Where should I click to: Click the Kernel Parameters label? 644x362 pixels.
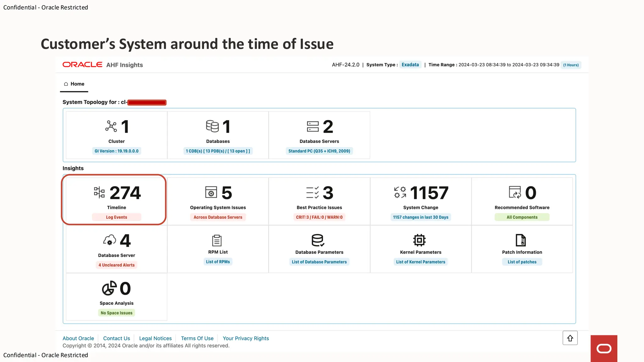pyautogui.click(x=421, y=252)
